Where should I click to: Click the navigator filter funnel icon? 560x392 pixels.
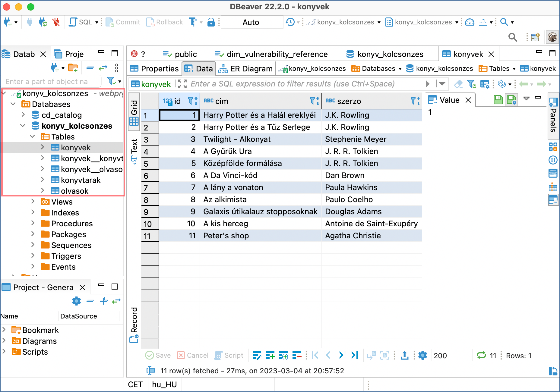tap(111, 81)
